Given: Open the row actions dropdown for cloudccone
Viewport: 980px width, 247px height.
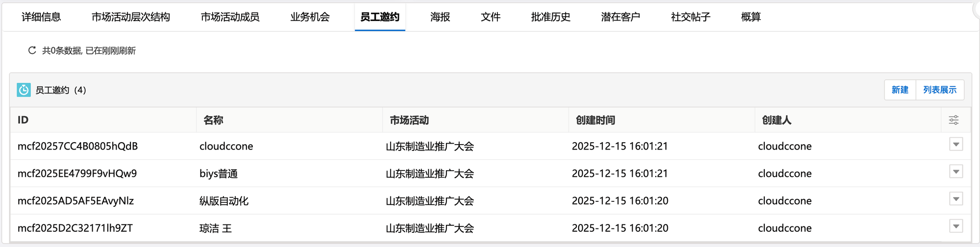Looking at the screenshot, I should (x=955, y=145).
